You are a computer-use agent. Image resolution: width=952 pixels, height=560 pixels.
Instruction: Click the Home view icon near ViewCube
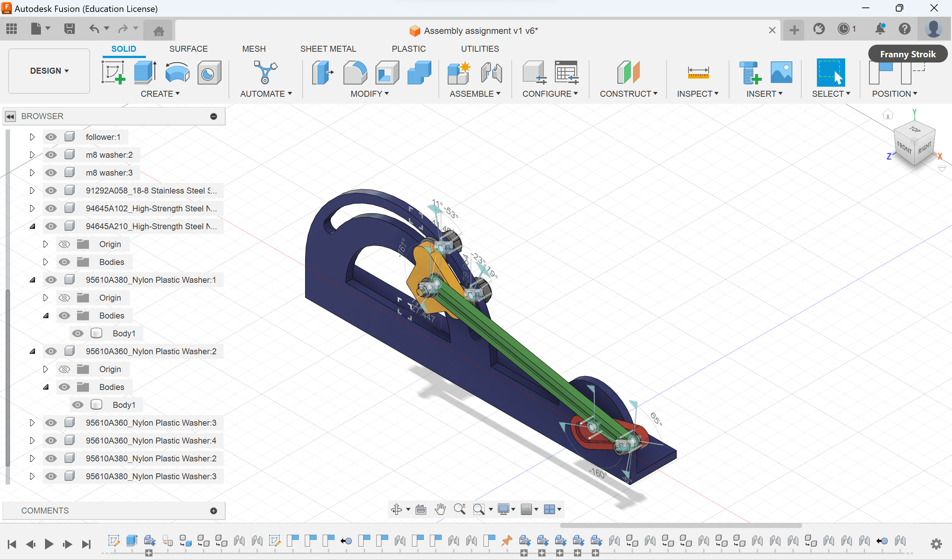pyautogui.click(x=888, y=114)
